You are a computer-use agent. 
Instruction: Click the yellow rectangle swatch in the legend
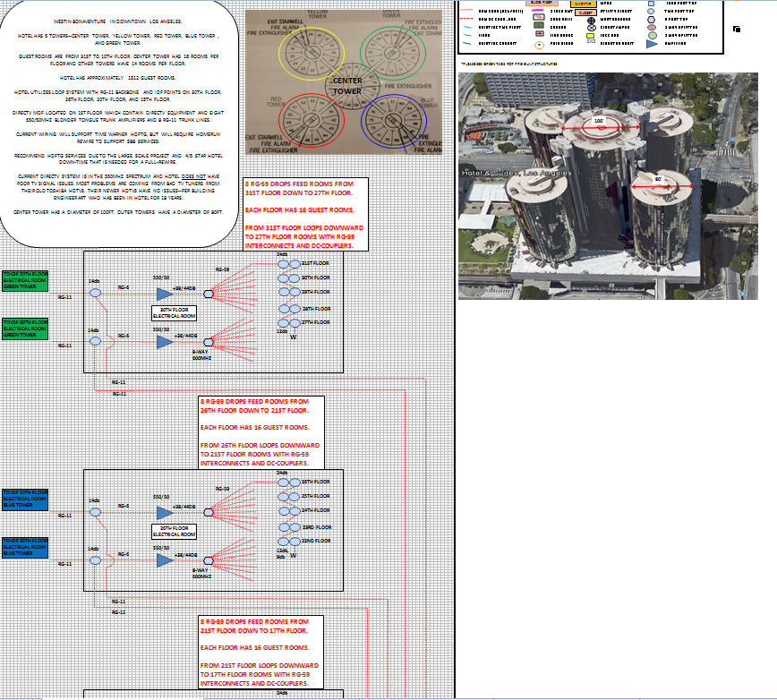[590, 37]
